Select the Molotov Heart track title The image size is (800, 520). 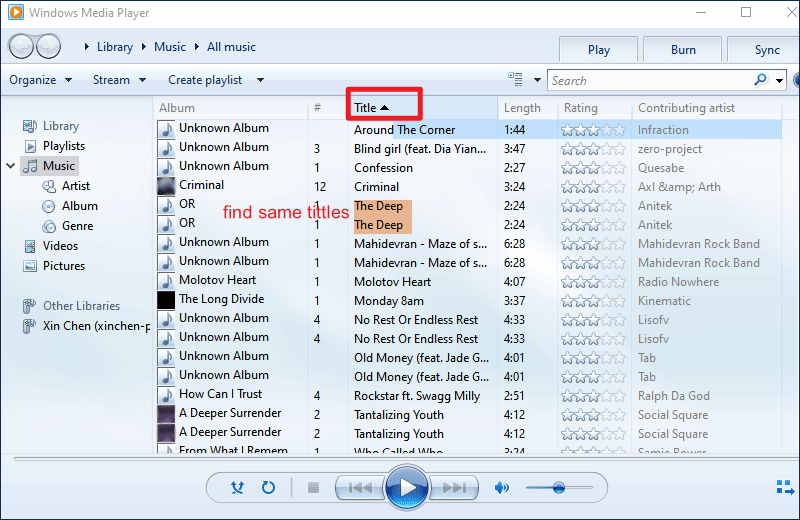[392, 282]
